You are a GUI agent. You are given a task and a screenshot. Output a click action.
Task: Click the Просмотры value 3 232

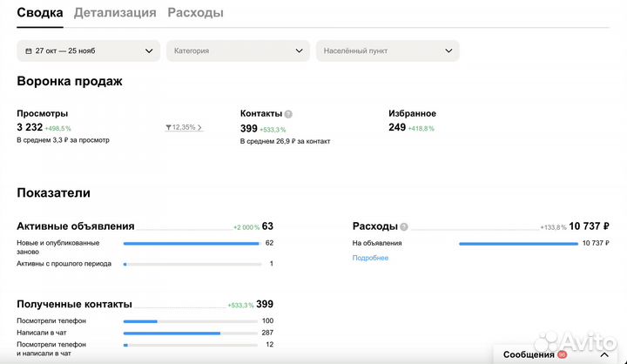[30, 127]
